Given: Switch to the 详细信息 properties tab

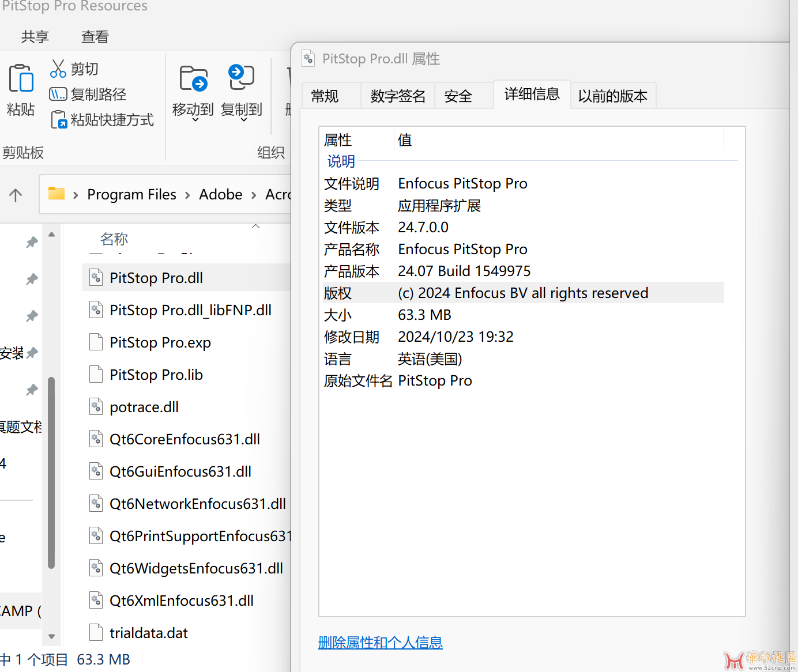Looking at the screenshot, I should (x=532, y=94).
